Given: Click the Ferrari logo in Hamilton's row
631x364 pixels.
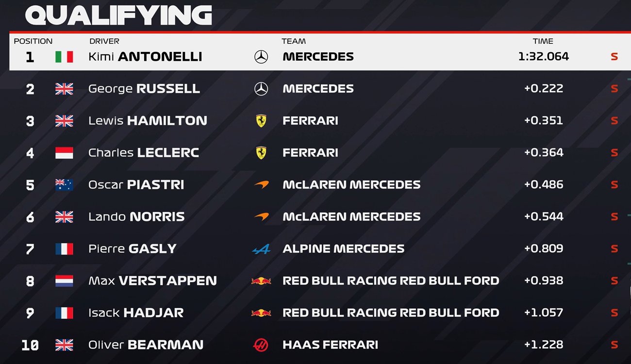Looking at the screenshot, I should tap(261, 121).
